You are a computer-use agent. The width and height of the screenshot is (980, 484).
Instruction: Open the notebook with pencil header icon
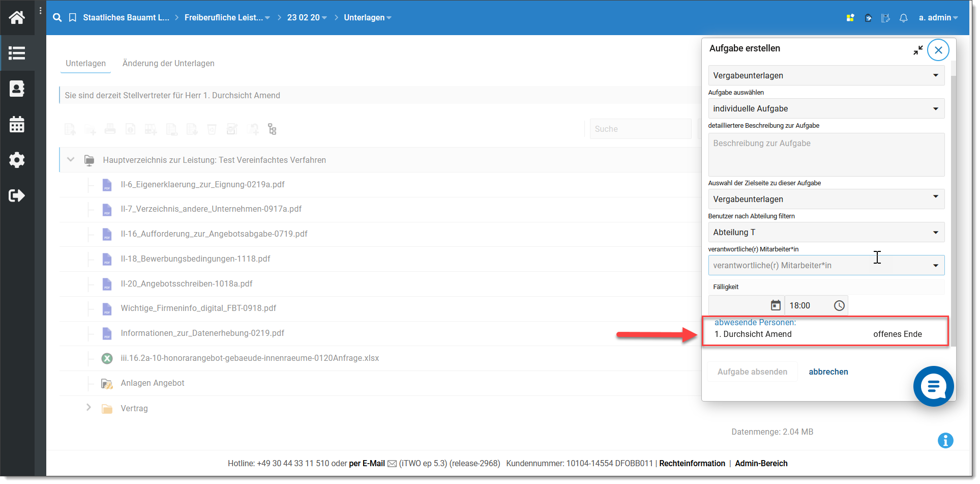pyautogui.click(x=885, y=18)
